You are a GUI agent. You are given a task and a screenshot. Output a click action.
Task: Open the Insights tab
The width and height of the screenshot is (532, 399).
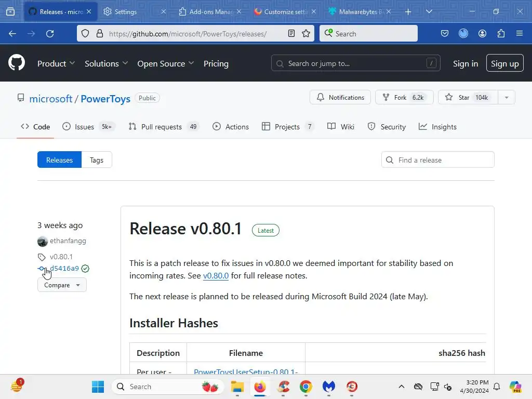pyautogui.click(x=437, y=127)
